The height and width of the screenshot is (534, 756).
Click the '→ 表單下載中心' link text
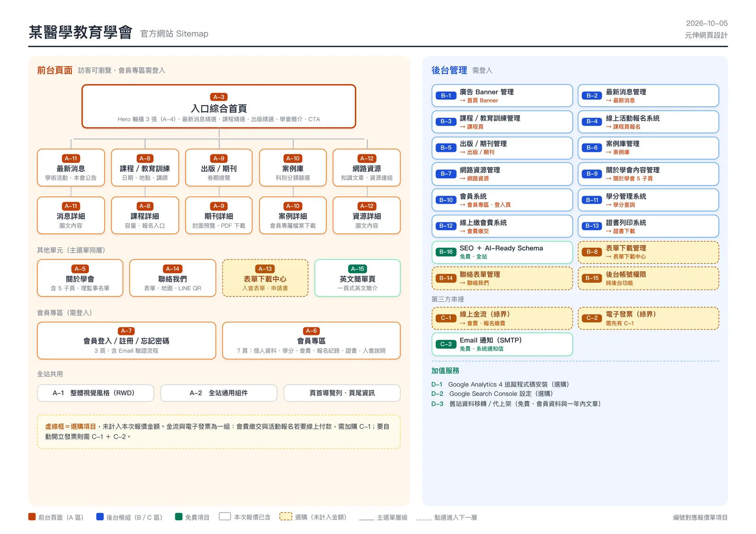[626, 257]
